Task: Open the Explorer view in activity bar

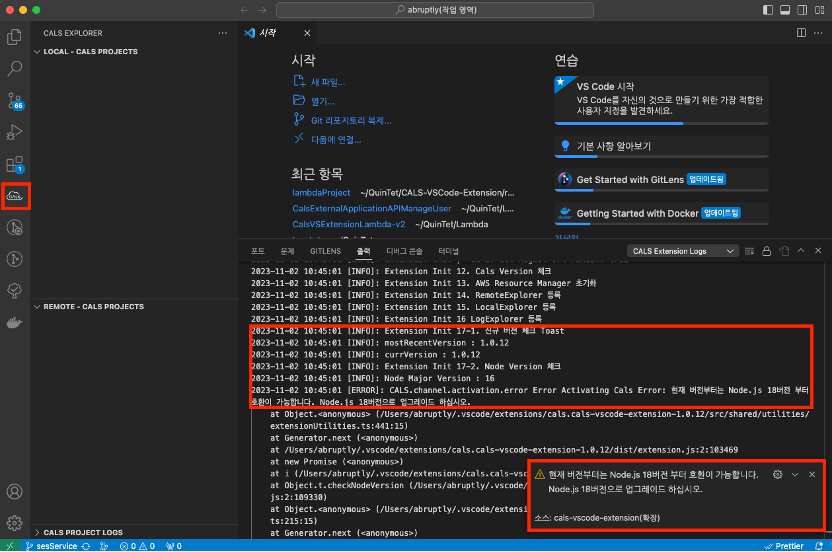Action: click(14, 37)
